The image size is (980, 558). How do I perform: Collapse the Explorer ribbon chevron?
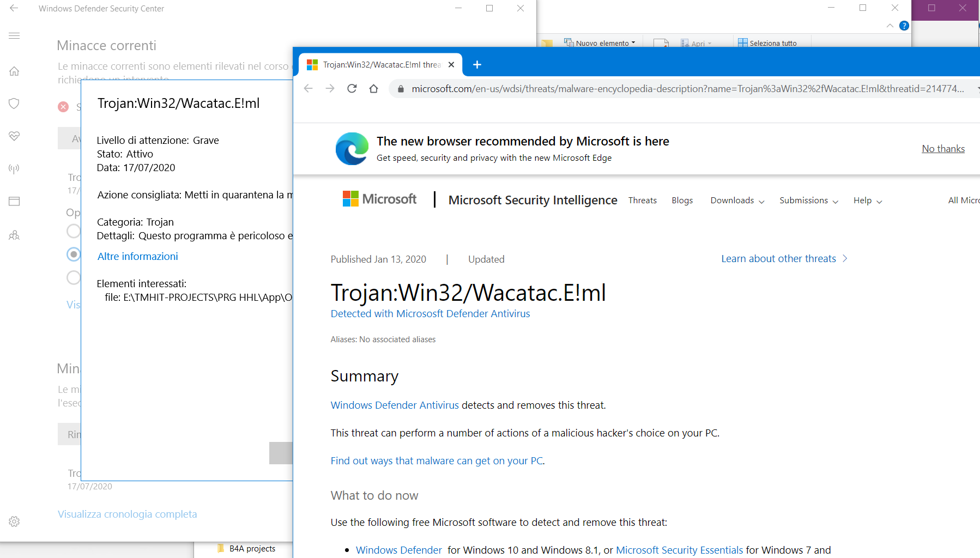pyautogui.click(x=890, y=26)
